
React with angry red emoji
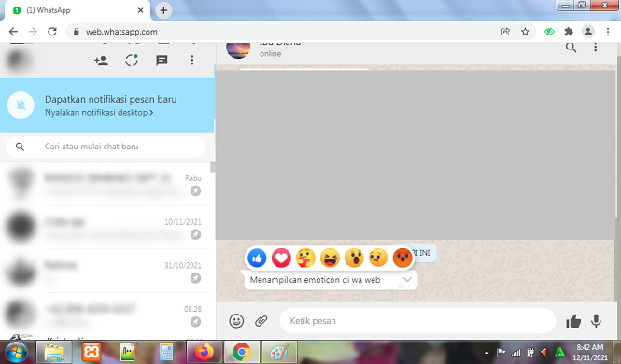(x=402, y=259)
